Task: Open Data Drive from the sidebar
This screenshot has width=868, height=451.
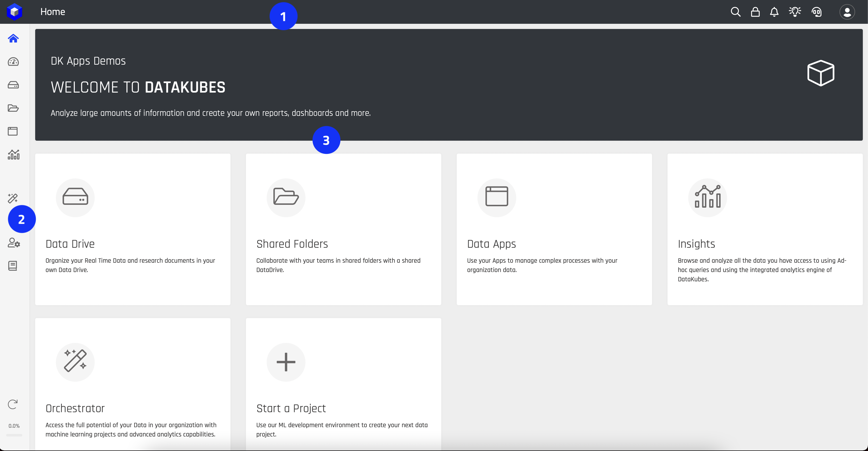Action: tap(13, 85)
